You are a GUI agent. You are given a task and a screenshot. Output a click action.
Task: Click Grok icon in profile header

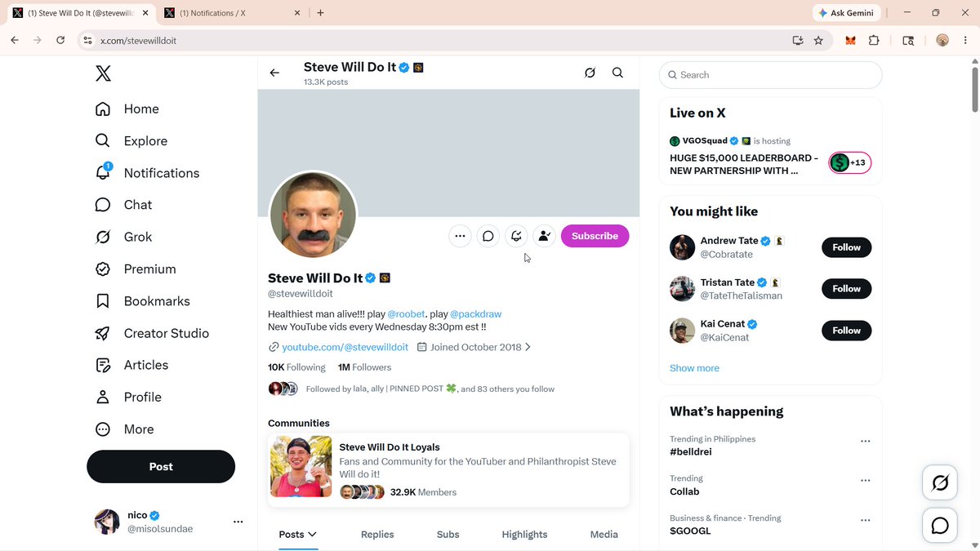[590, 73]
